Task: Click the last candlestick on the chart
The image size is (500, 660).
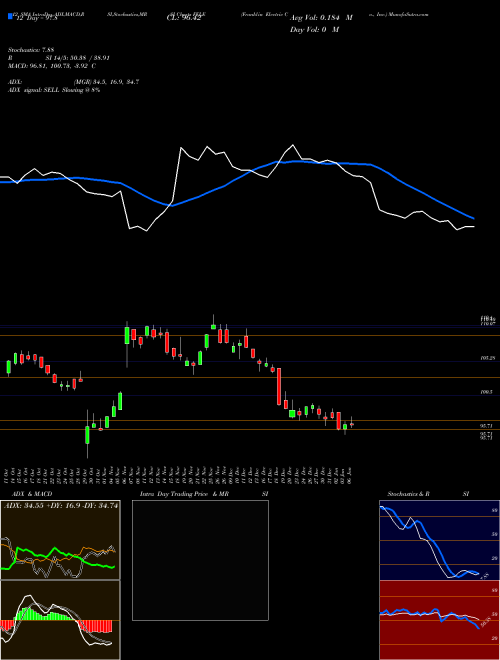Action: (352, 424)
